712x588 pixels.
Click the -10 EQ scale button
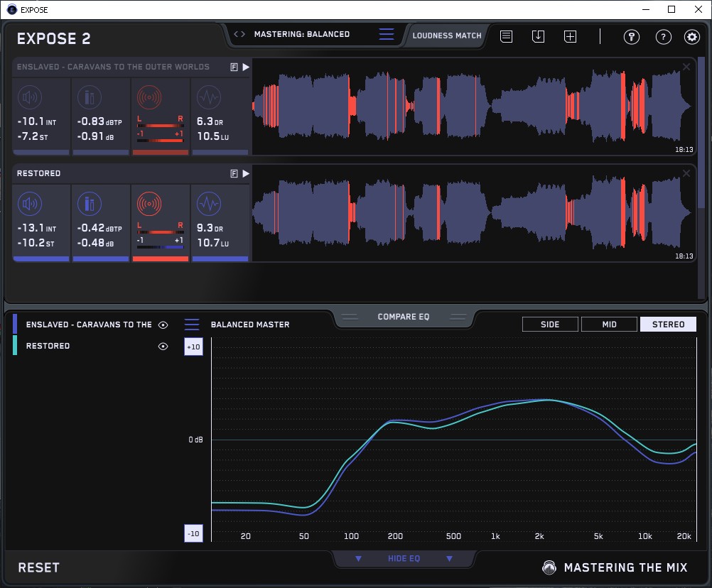point(193,533)
